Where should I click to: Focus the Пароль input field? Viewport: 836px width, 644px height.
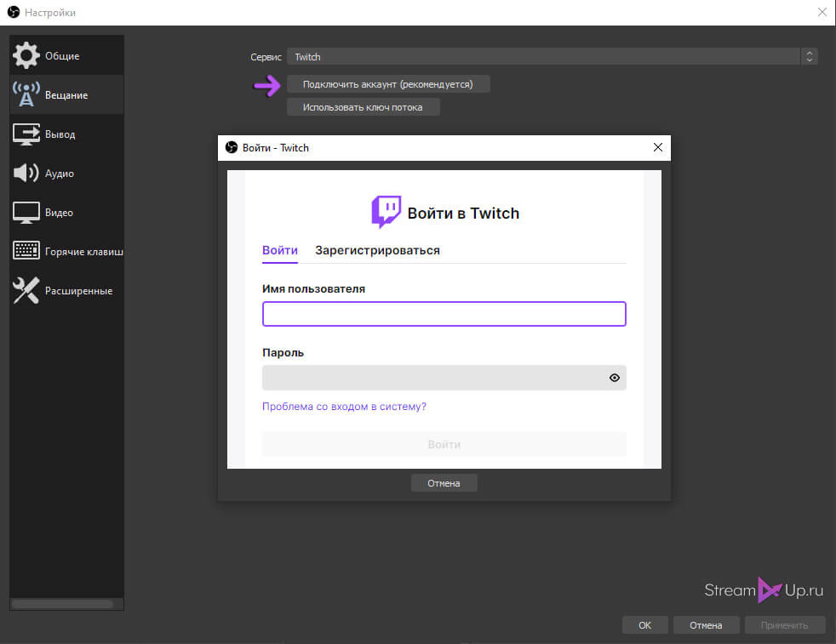(444, 378)
